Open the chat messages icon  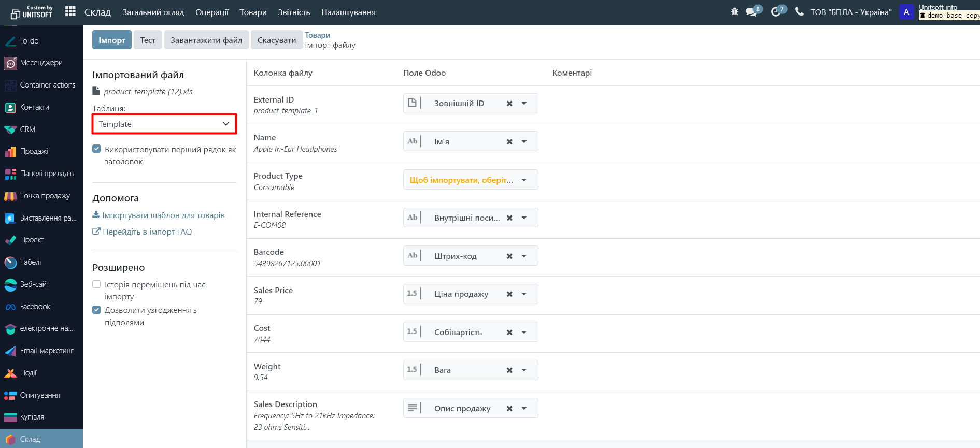[x=751, y=12]
